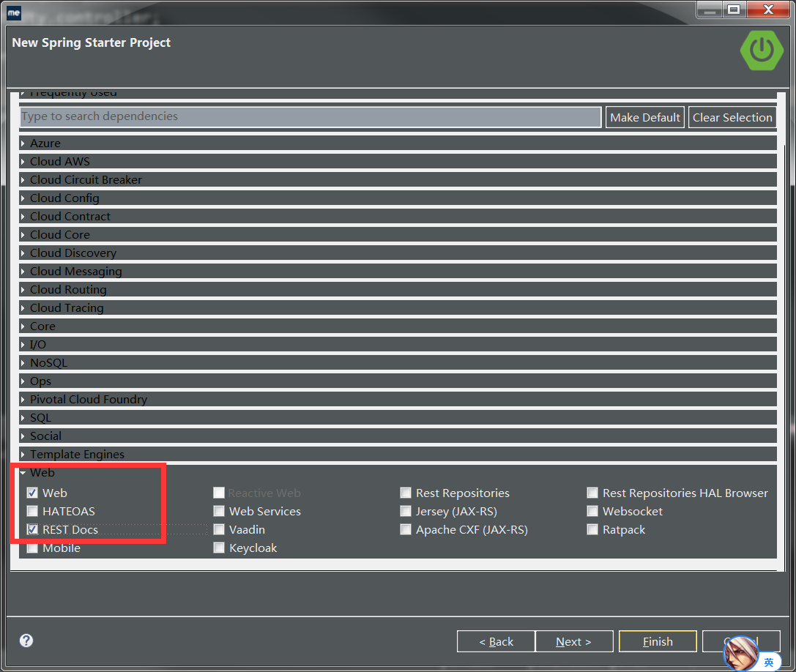Focus the dependency search field
Screen dimensions: 796x672
[310, 116]
